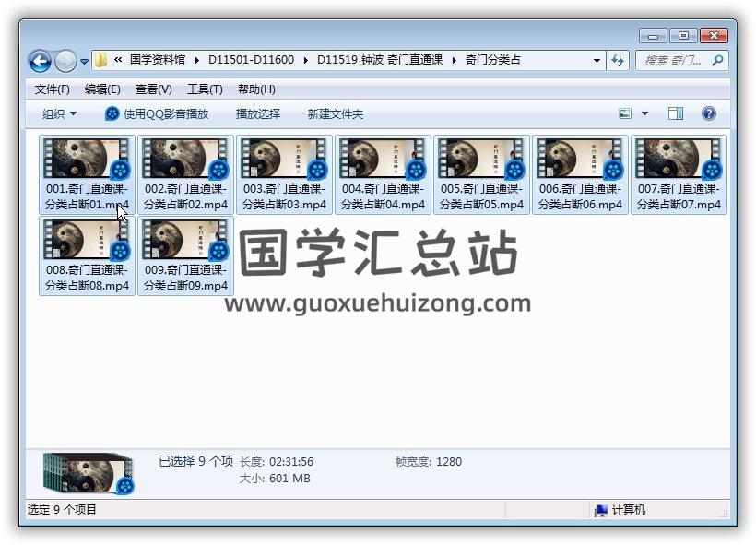Screen dimensions: 756x545
Task: Select video thumbnail 002.奇门直通课-分类占断02.mp4
Action: click(x=185, y=159)
